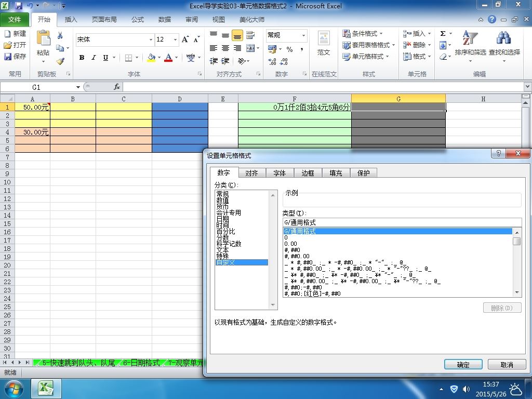
Task: Click the decrease indent icon
Action: point(214,61)
